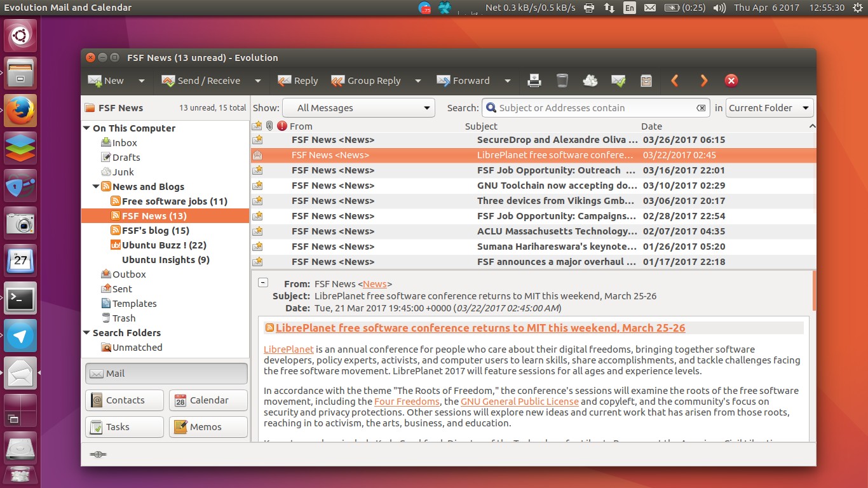Screen dimensions: 868x488
Task: Reply to the selected message
Action: [298, 81]
